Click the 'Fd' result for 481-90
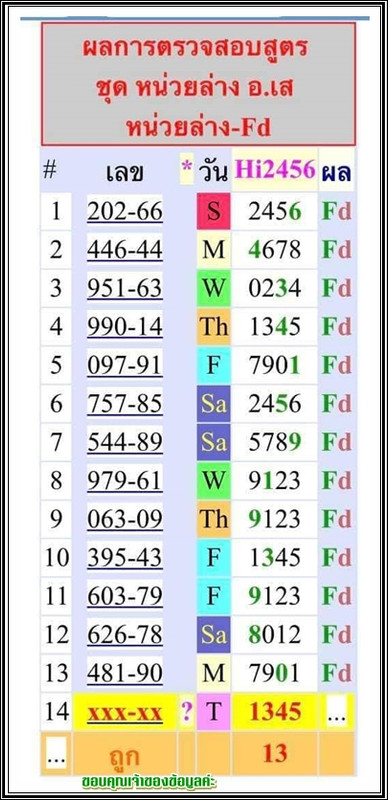This screenshot has width=388, height=800. pos(336,673)
